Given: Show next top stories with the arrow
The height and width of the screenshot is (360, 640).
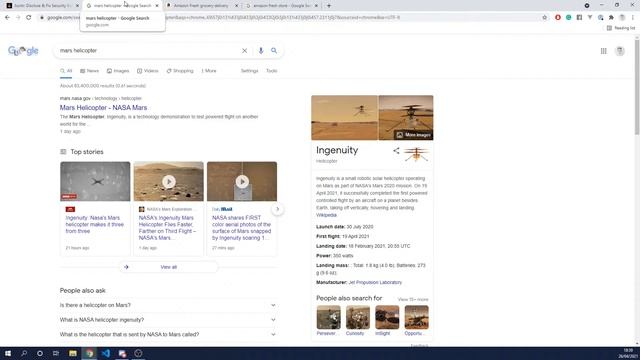Looking at the screenshot, I should pyautogui.click(x=278, y=209).
